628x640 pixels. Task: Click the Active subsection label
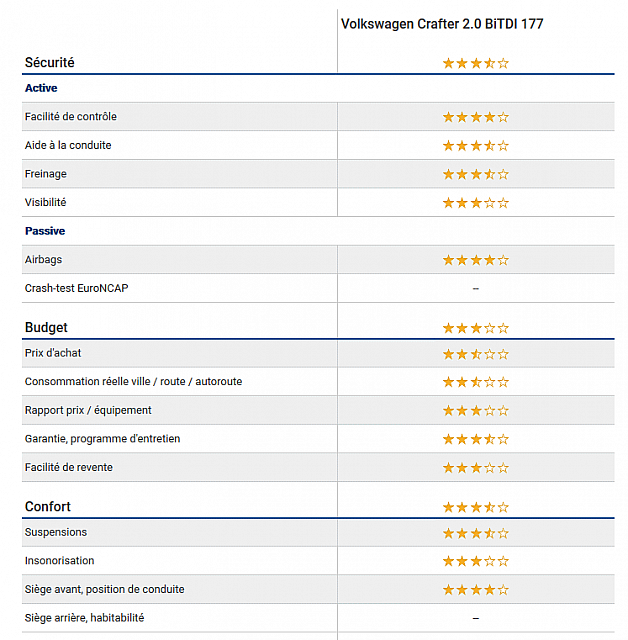[x=41, y=88]
